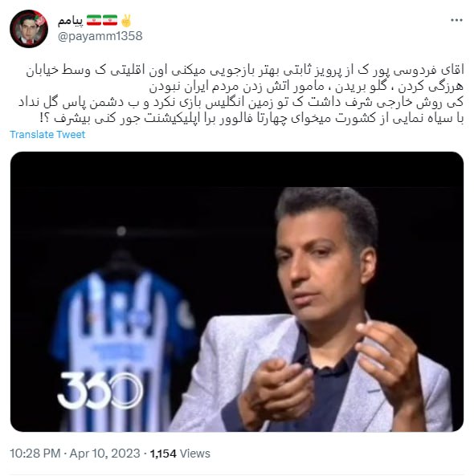This screenshot has width=474, height=476.
Task: Click the white 360 logo watermark
Action: pos(100,390)
